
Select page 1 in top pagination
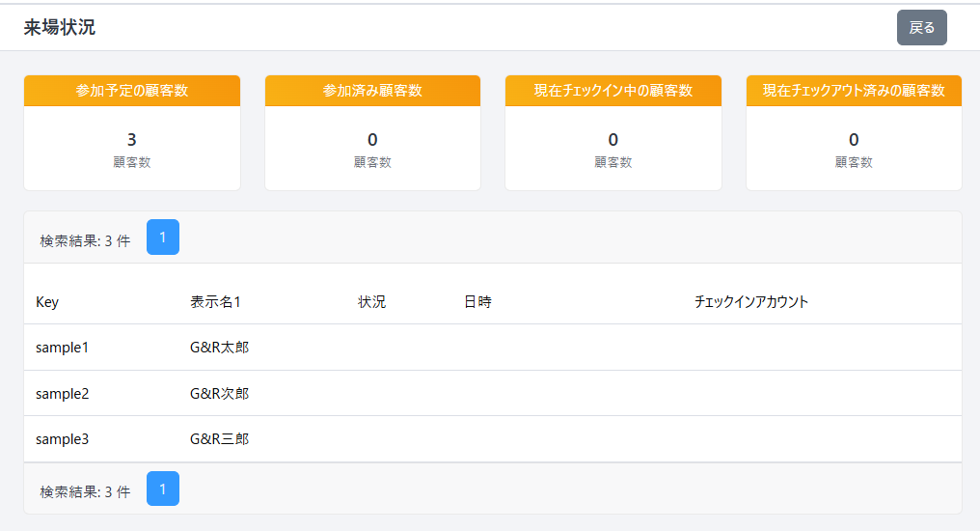point(162,238)
